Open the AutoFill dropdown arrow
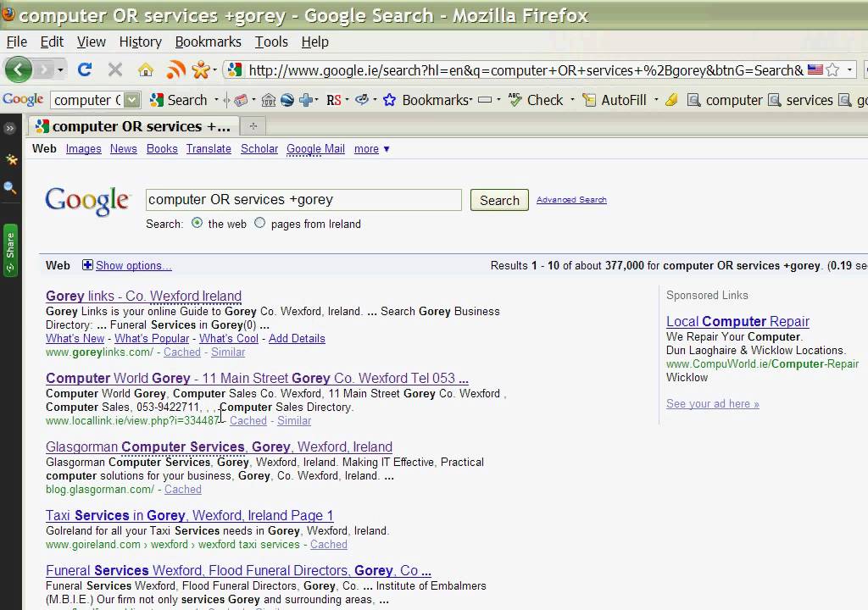Viewport: 868px width, 610px height. (656, 100)
